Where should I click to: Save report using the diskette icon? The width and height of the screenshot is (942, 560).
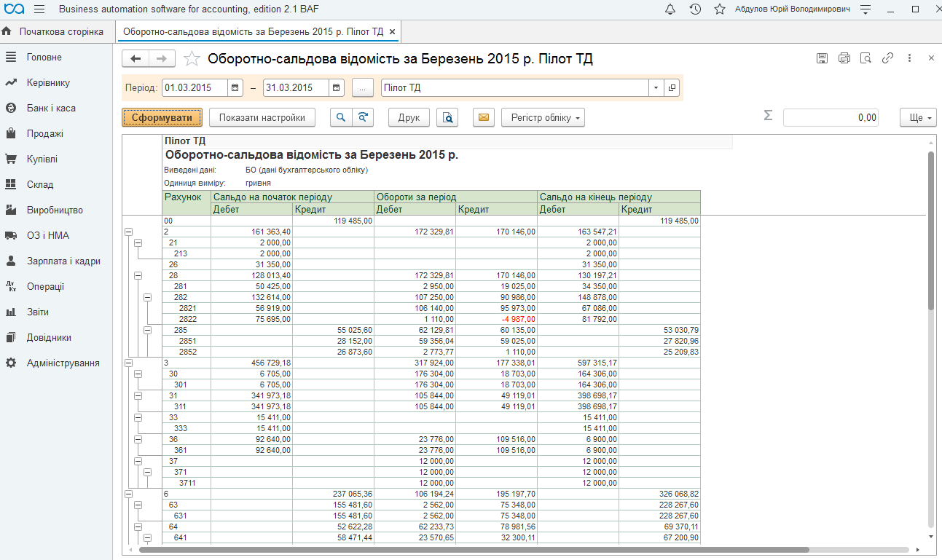(x=823, y=58)
